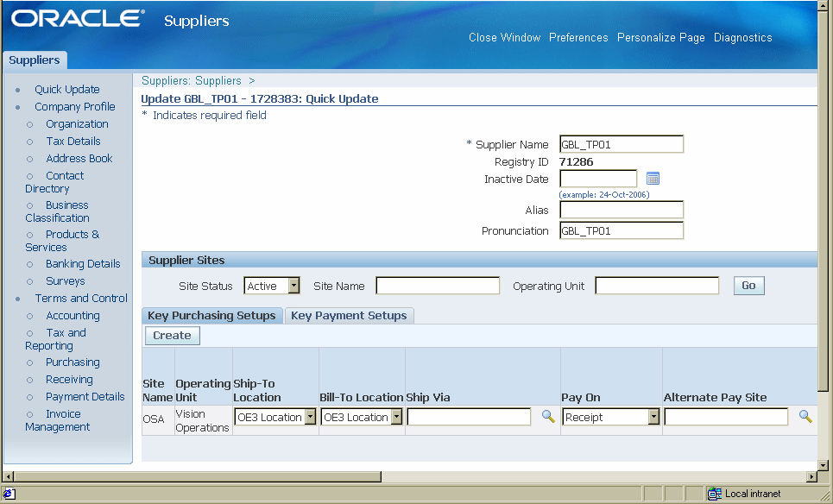Click the Alternate Pay Site input field
This screenshot has height=504, width=833.
point(726,417)
